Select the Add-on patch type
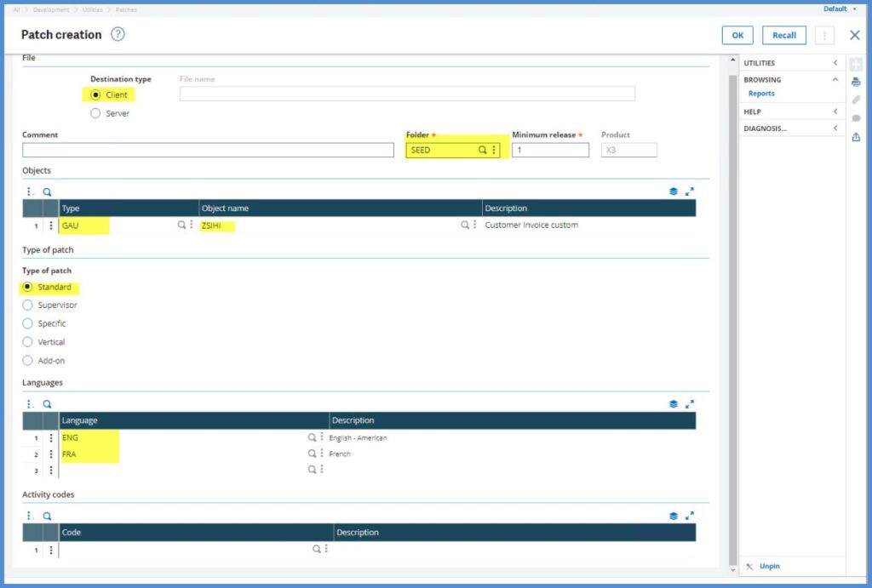Image resolution: width=872 pixels, height=588 pixels. 27,361
